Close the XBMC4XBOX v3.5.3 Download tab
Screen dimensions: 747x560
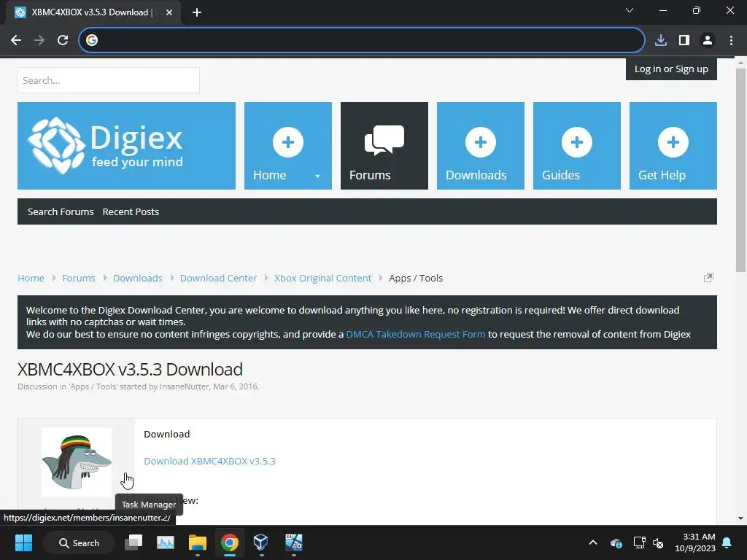point(169,12)
